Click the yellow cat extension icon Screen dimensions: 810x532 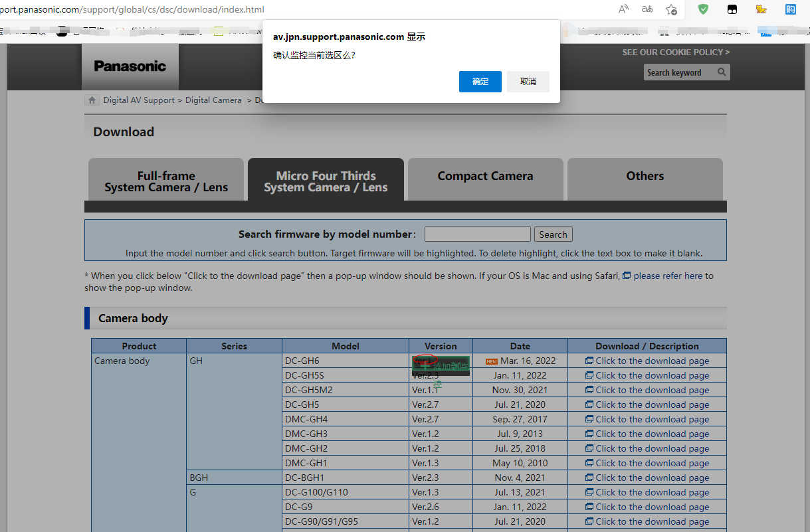[x=761, y=9]
